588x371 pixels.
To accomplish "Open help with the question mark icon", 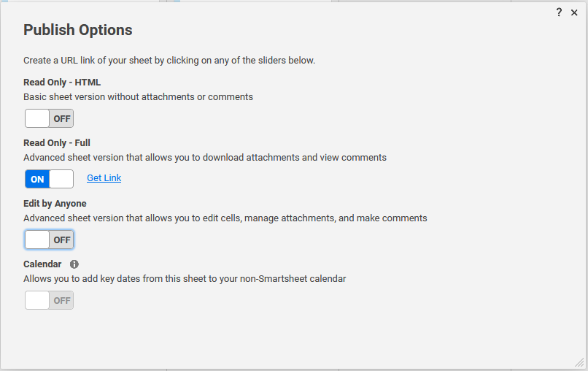I will [559, 12].
